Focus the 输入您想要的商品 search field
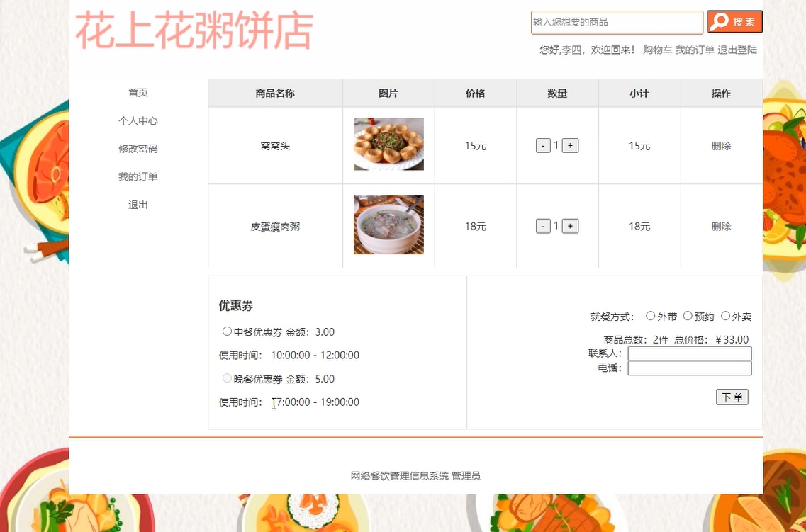The height and width of the screenshot is (532, 806). click(x=617, y=22)
